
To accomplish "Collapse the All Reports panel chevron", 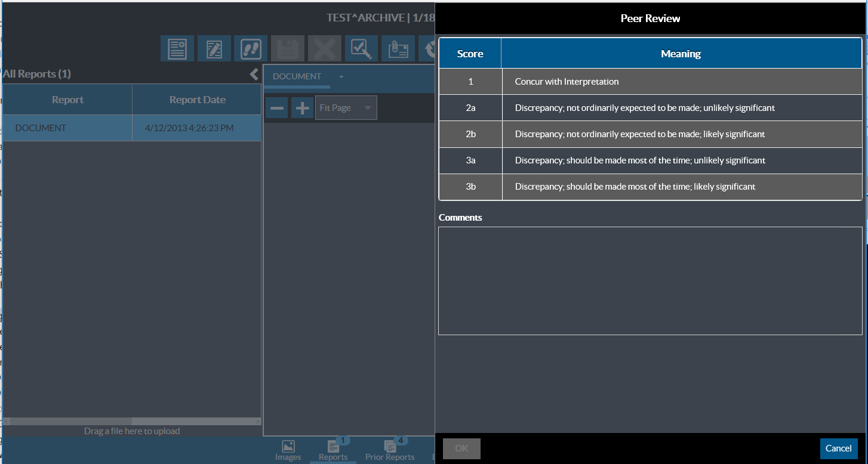I will click(x=254, y=74).
